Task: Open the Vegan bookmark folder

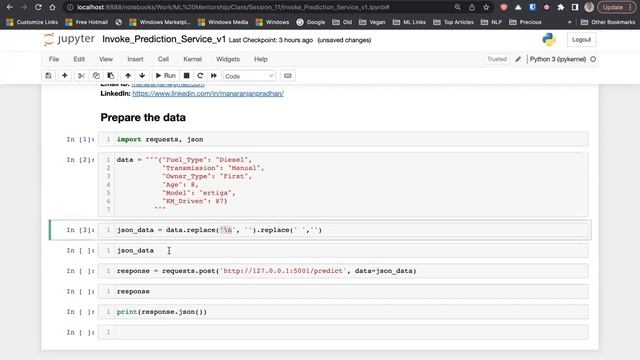Action: 372,22
